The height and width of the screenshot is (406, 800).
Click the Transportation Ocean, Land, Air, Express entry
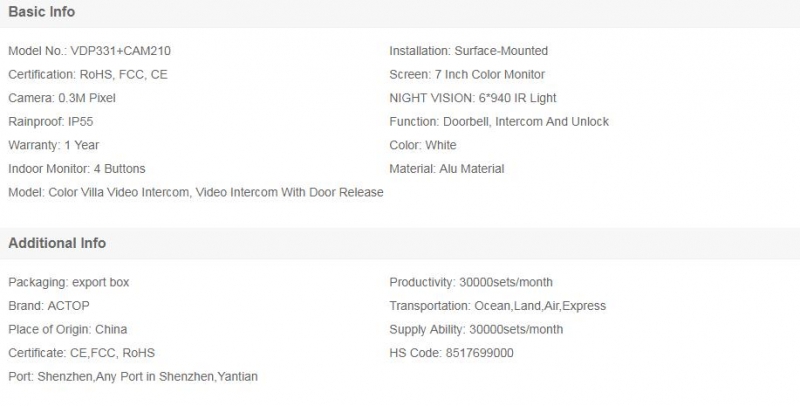pos(497,306)
